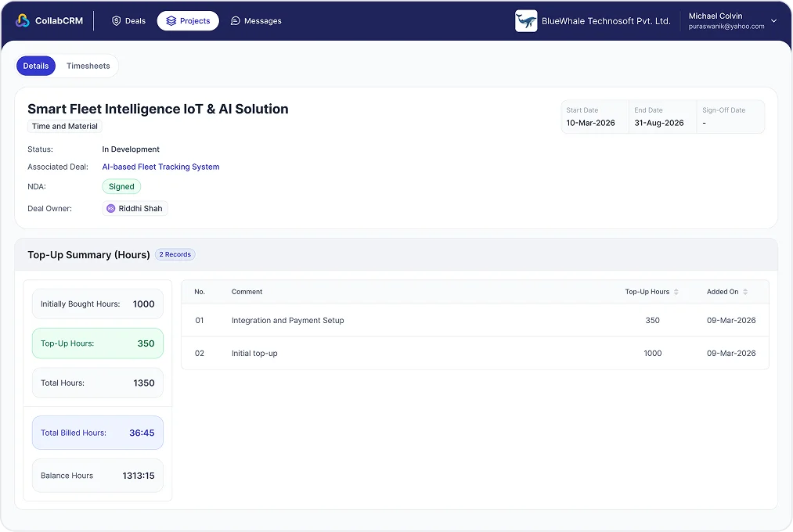Click the Integration and Payment Setup comment
The width and height of the screenshot is (793, 532).
coord(288,320)
